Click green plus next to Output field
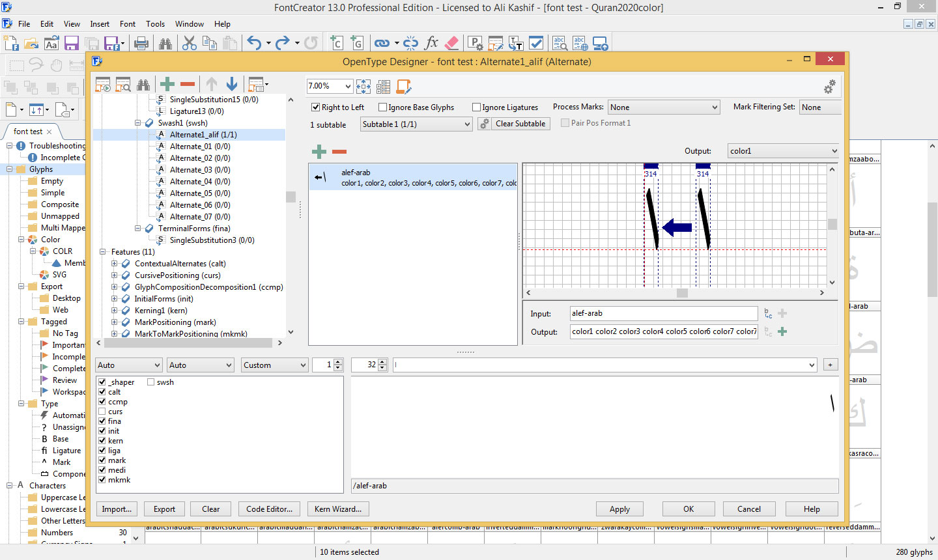 [782, 332]
